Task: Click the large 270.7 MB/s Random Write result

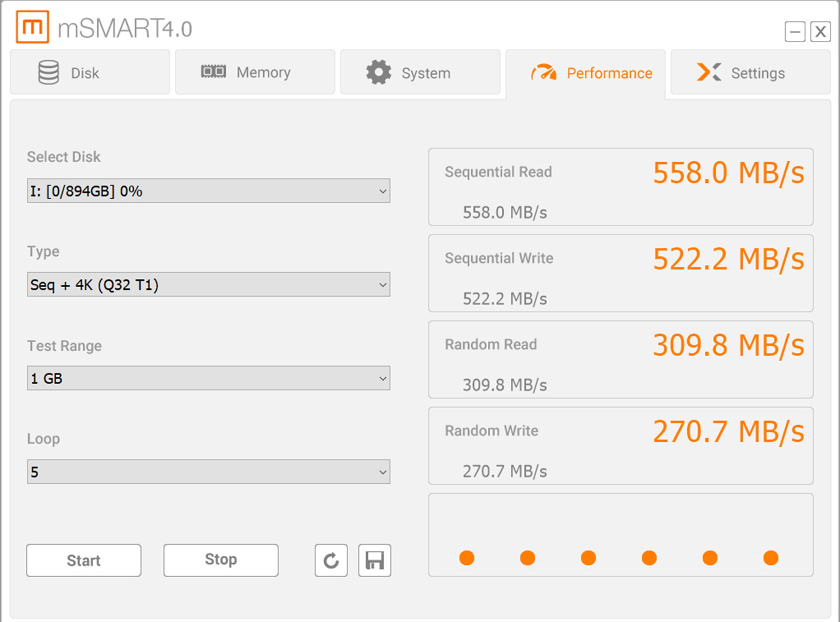Action: 729,432
